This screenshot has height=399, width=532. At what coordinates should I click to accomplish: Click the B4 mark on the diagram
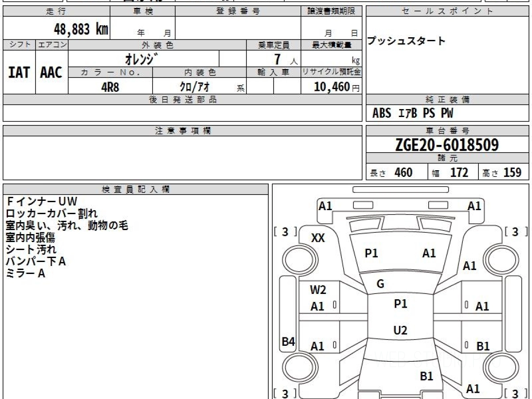click(289, 342)
